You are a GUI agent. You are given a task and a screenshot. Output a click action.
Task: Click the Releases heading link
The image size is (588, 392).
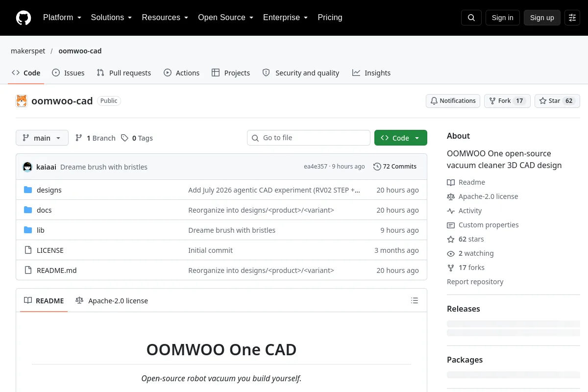pos(463,309)
